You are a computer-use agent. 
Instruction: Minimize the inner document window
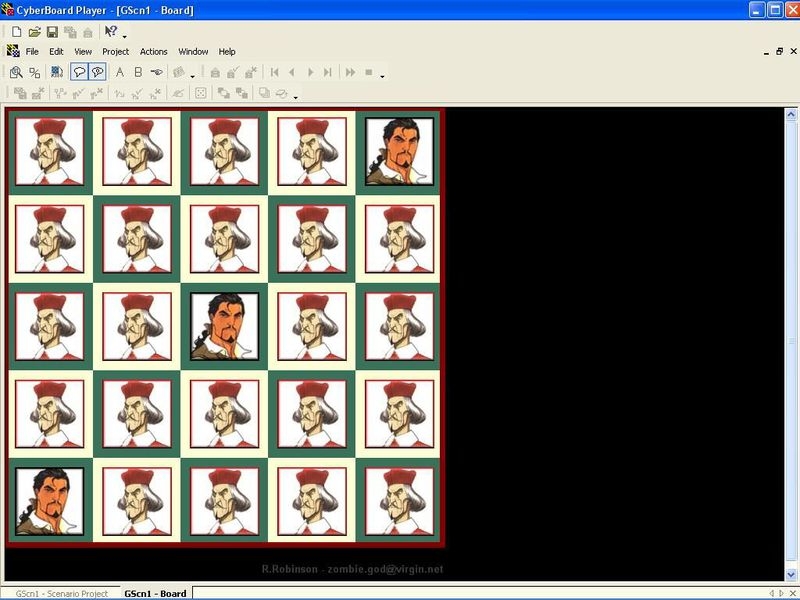(x=766, y=52)
